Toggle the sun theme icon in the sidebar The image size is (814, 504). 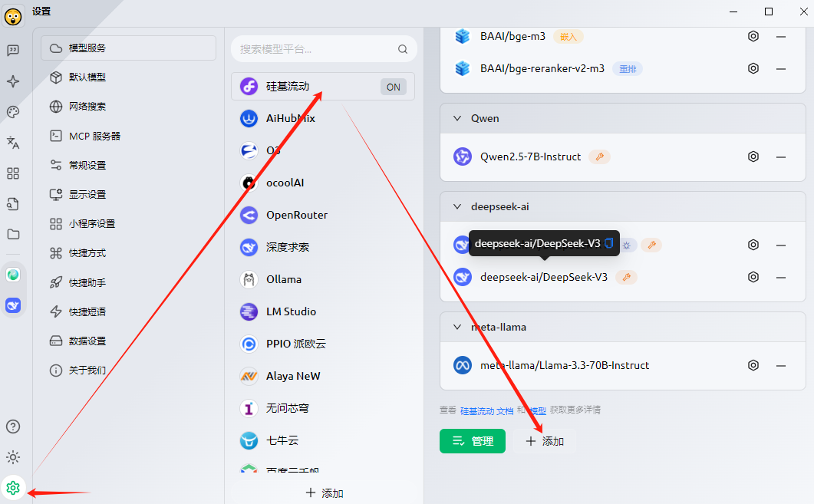(13, 457)
